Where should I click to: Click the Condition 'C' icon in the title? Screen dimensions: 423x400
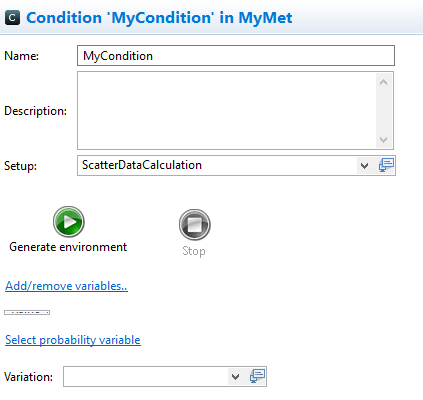pyautogui.click(x=12, y=18)
